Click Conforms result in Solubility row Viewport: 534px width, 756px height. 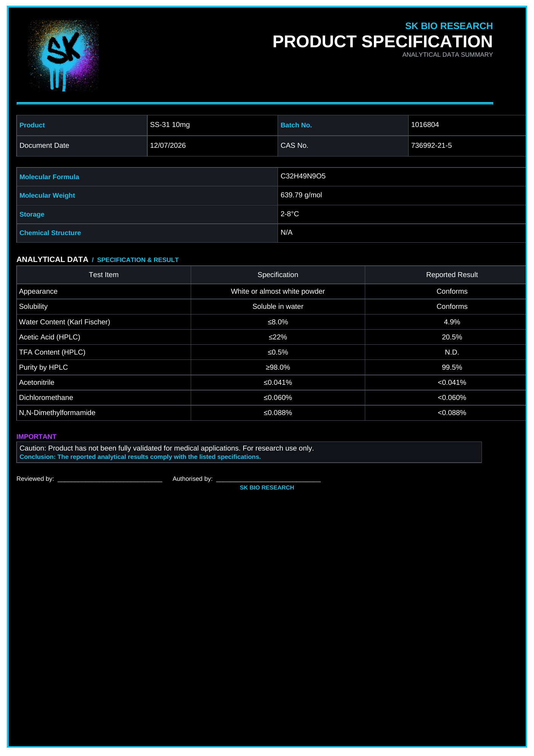(452, 307)
